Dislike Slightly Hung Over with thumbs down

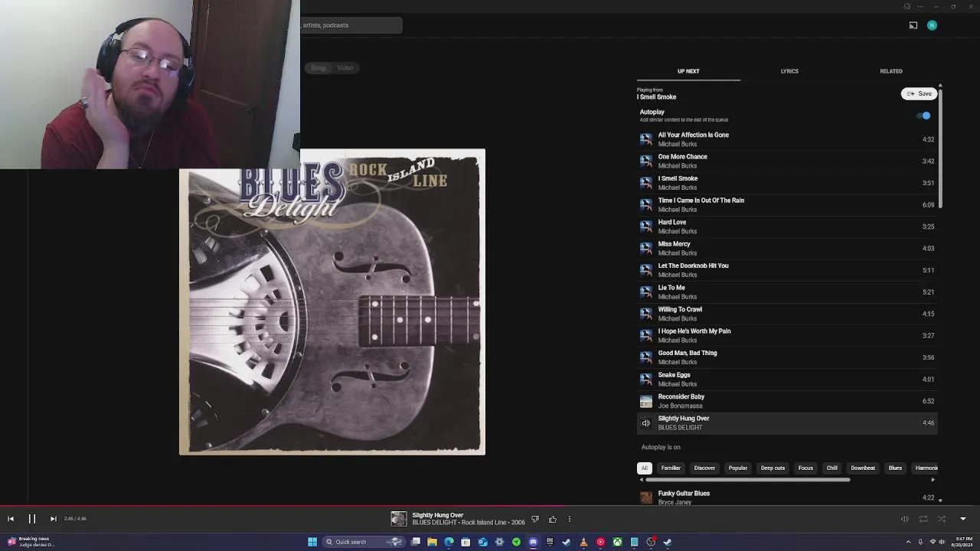pyautogui.click(x=535, y=519)
